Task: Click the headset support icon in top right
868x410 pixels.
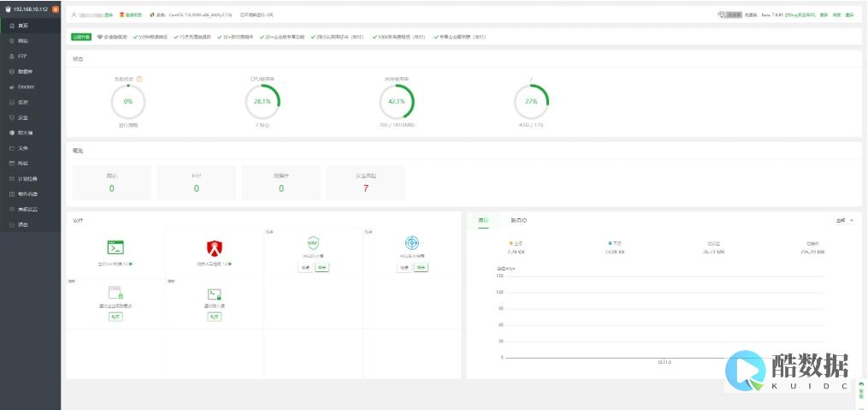Action: [722, 15]
